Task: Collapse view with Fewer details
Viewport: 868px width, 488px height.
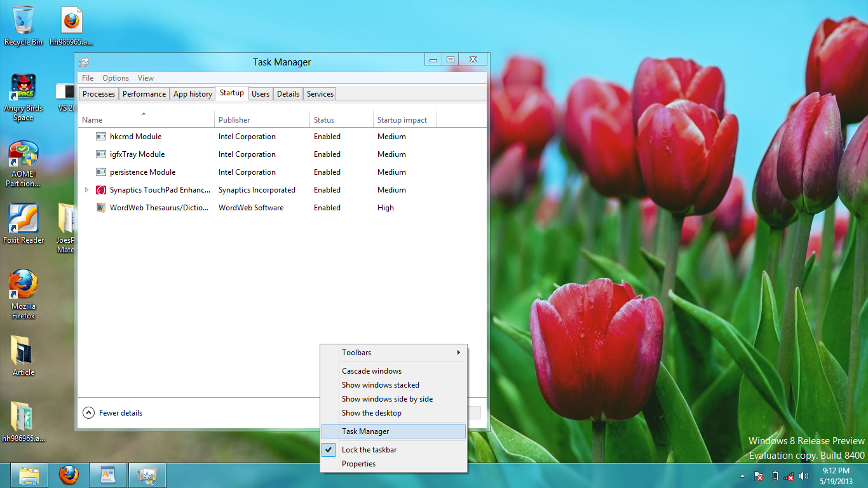Action: click(x=112, y=413)
